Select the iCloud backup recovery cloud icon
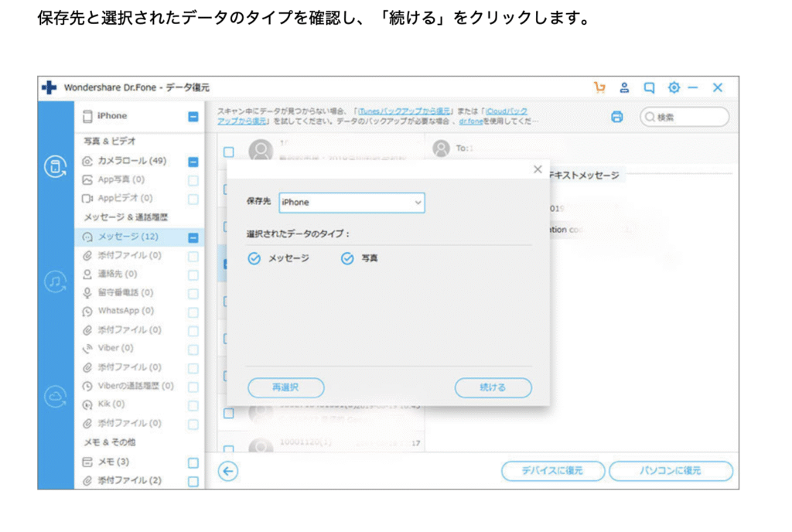Viewport: 792px width, 532px height. (55, 396)
